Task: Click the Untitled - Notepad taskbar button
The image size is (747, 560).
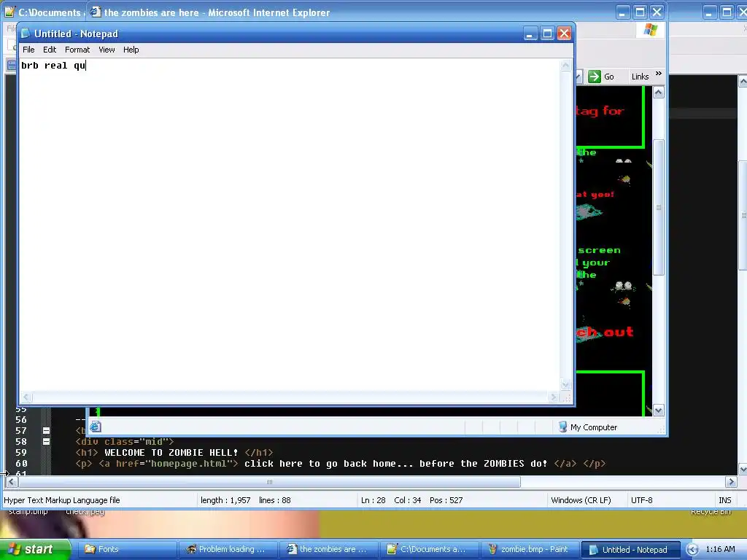Action: click(x=632, y=549)
